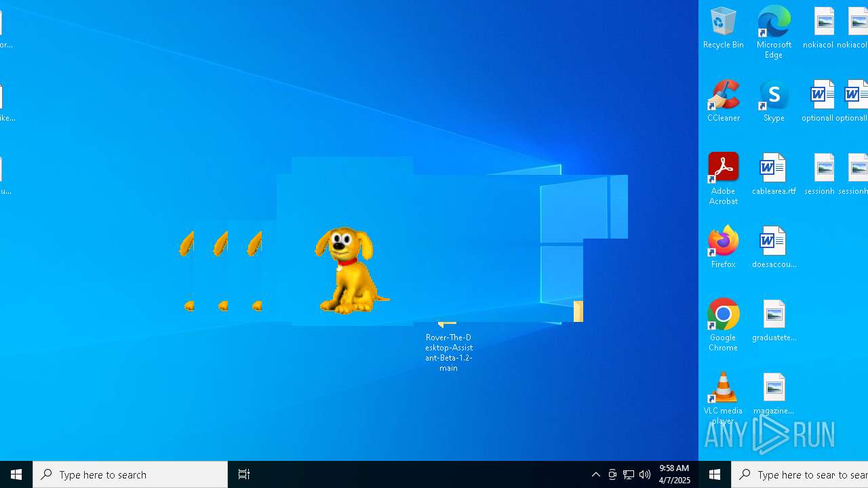868x488 pixels.
Task: Launch Microsoft Edge desktop shortcut
Action: 774,32
